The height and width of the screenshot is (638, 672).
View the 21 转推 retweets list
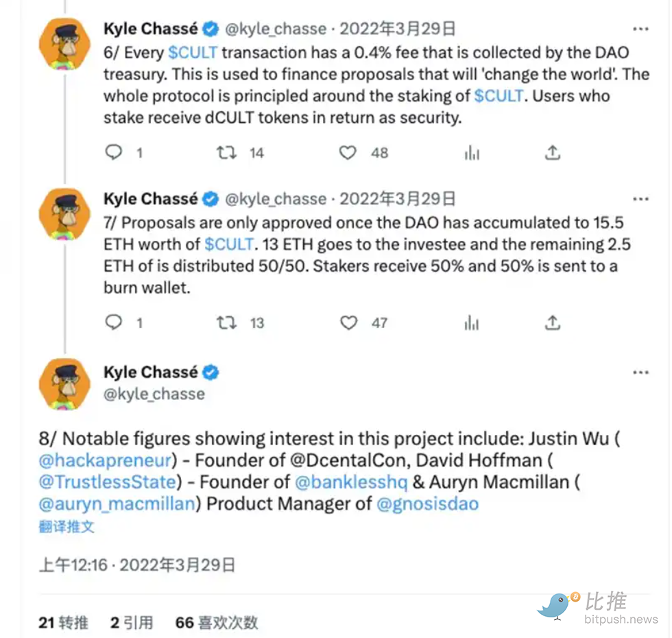pyautogui.click(x=64, y=622)
